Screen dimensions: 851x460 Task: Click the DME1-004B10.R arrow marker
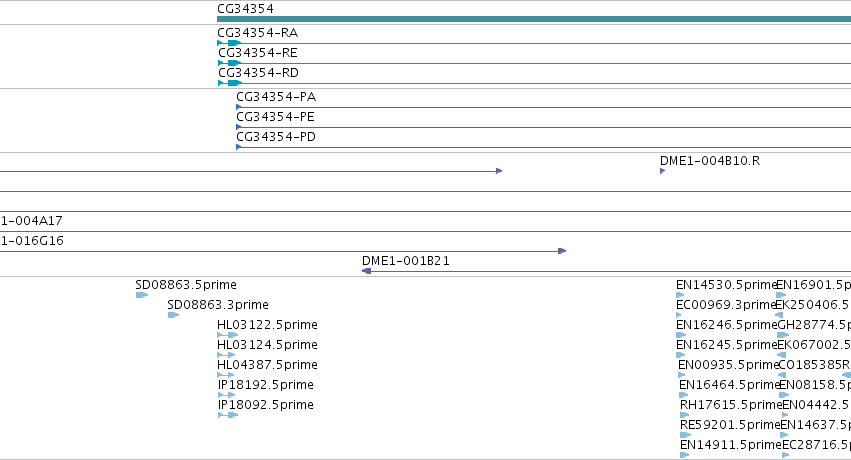663,171
